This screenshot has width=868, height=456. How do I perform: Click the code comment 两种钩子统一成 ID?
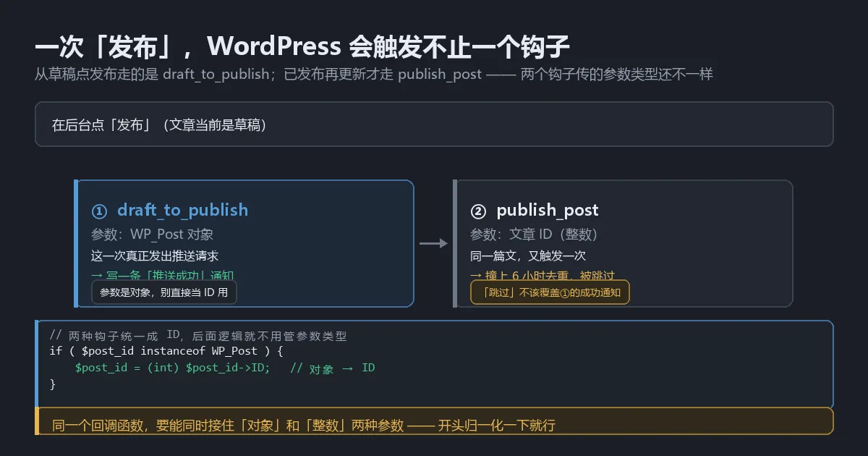point(198,336)
